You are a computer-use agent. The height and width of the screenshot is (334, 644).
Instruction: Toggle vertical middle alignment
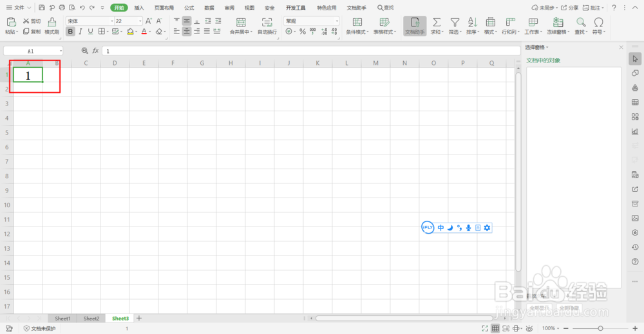(187, 21)
